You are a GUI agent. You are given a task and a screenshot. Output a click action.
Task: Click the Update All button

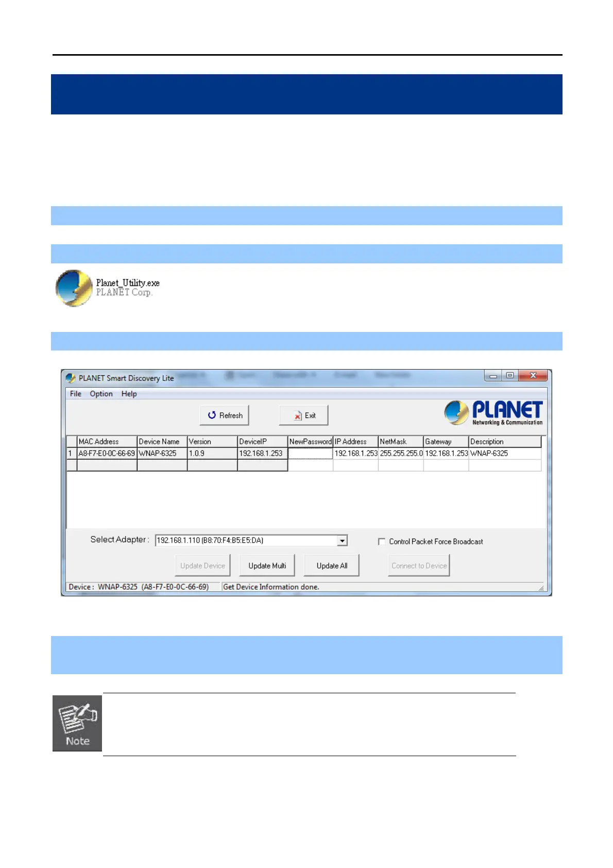pos(332,565)
